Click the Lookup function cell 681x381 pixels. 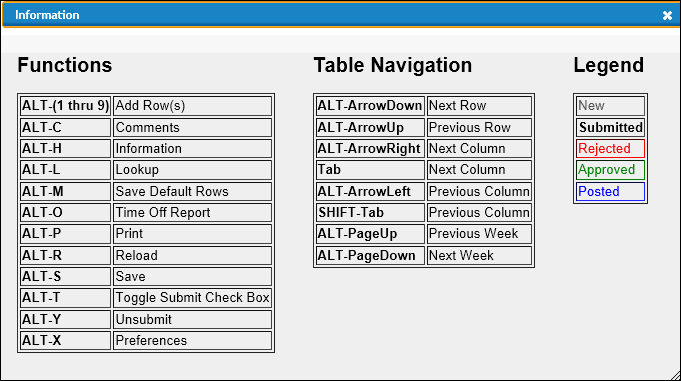tap(192, 170)
